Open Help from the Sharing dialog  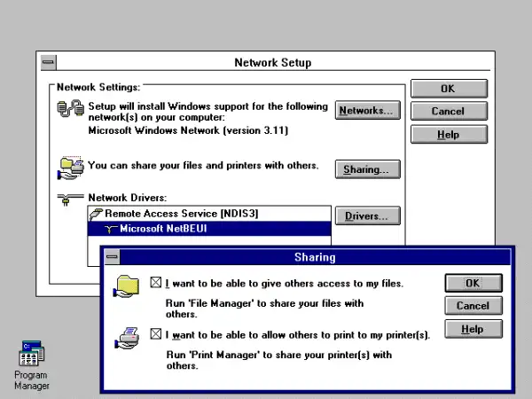click(x=473, y=329)
